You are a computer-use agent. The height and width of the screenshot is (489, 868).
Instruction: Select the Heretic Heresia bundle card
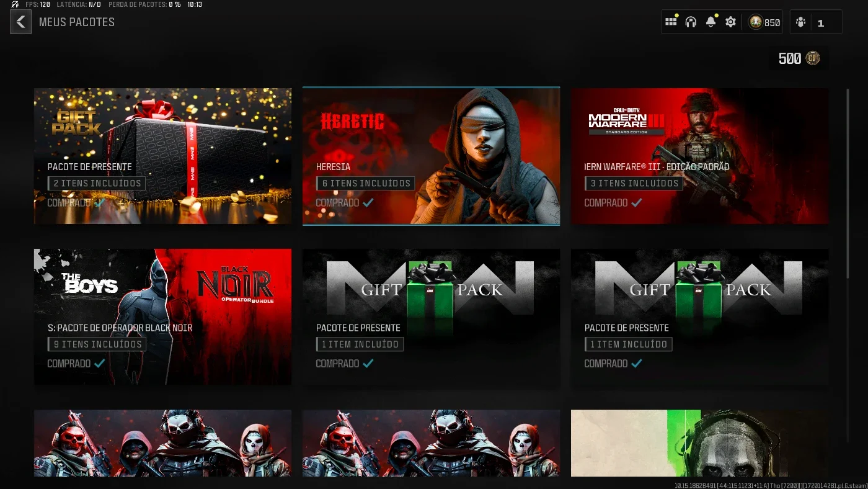[x=431, y=156]
